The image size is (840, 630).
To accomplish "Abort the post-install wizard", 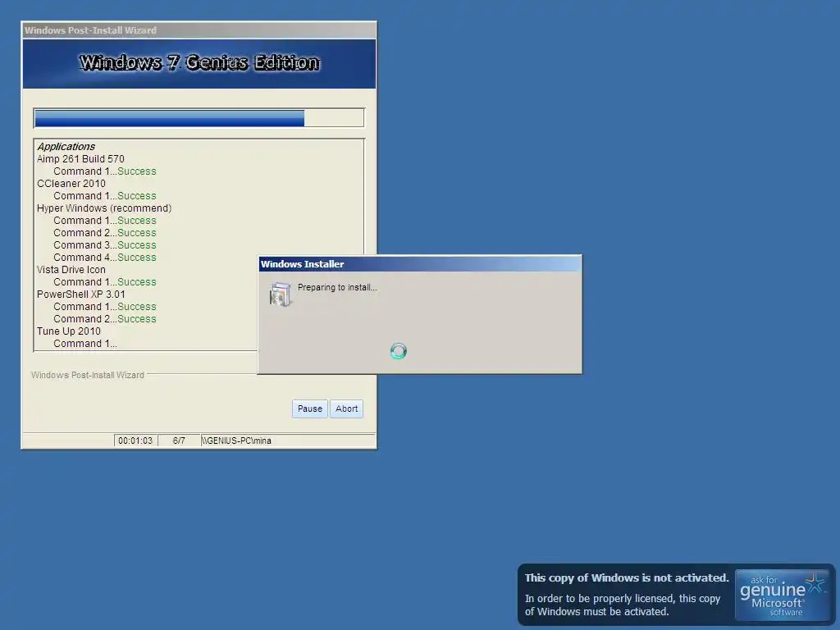I will tap(346, 409).
